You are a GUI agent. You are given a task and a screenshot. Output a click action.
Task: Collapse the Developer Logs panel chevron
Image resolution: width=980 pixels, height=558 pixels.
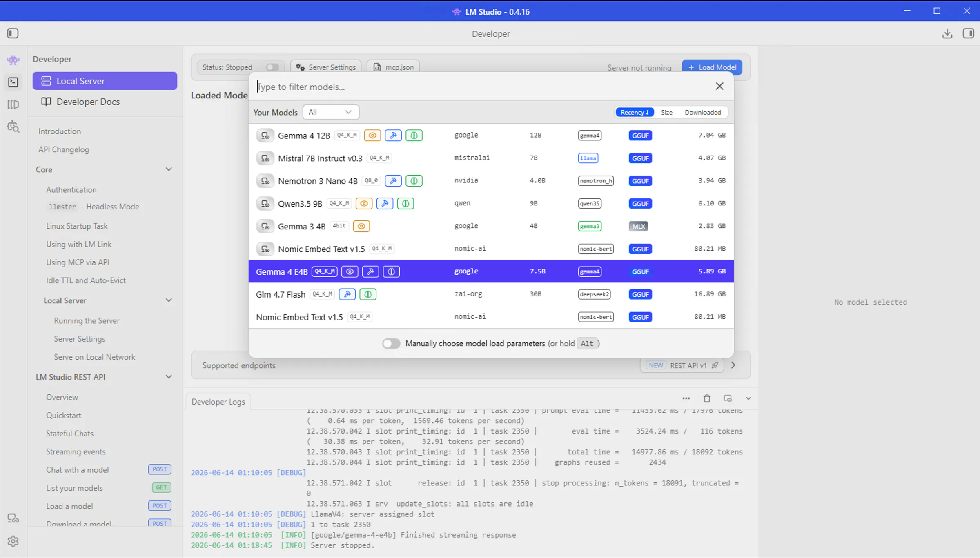click(x=748, y=398)
